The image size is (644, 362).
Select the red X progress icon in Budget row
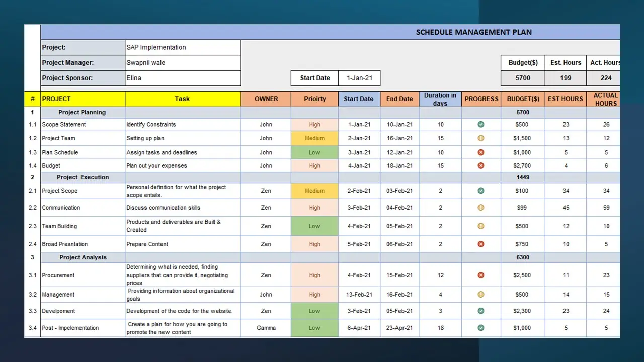[481, 165]
